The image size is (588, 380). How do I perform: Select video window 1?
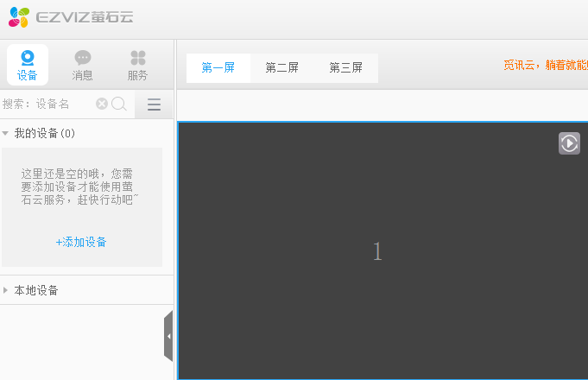383,250
